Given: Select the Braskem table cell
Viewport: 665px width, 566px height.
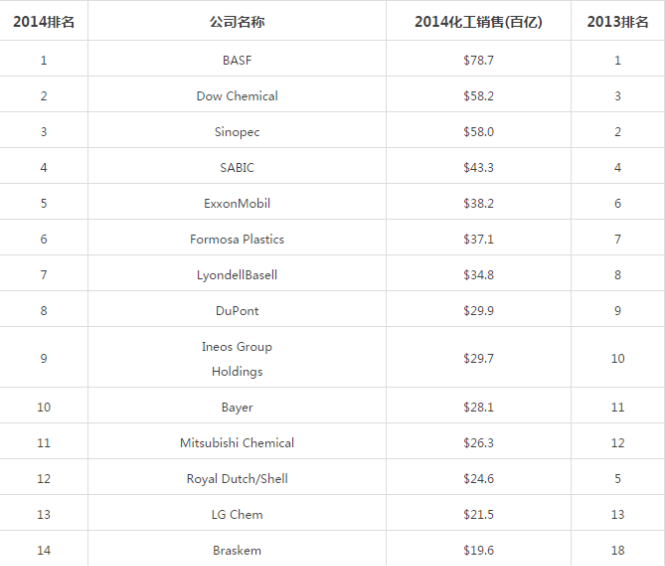Looking at the screenshot, I should click(x=237, y=550).
